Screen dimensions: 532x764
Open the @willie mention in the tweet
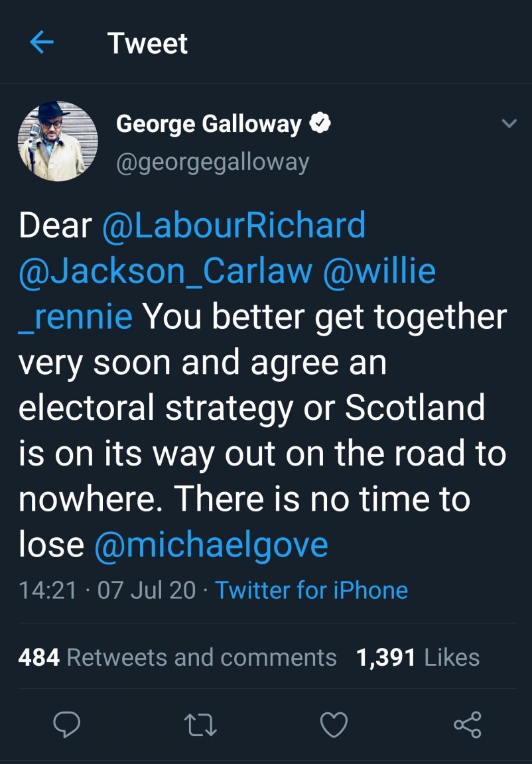(x=379, y=271)
